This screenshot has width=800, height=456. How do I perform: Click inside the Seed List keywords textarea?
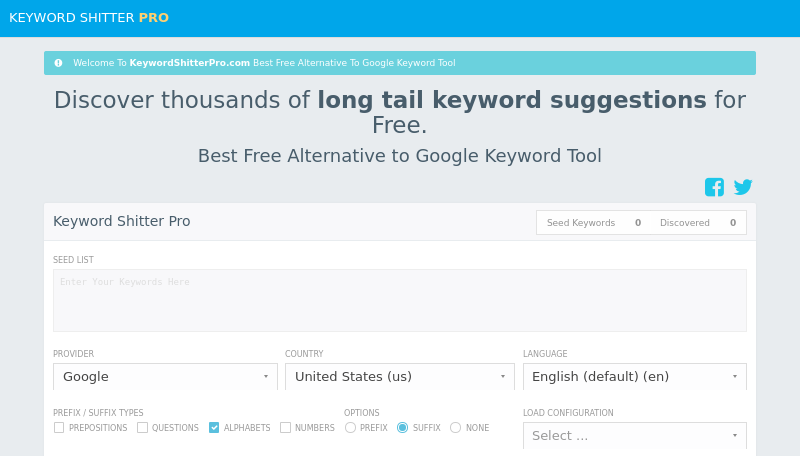399,300
